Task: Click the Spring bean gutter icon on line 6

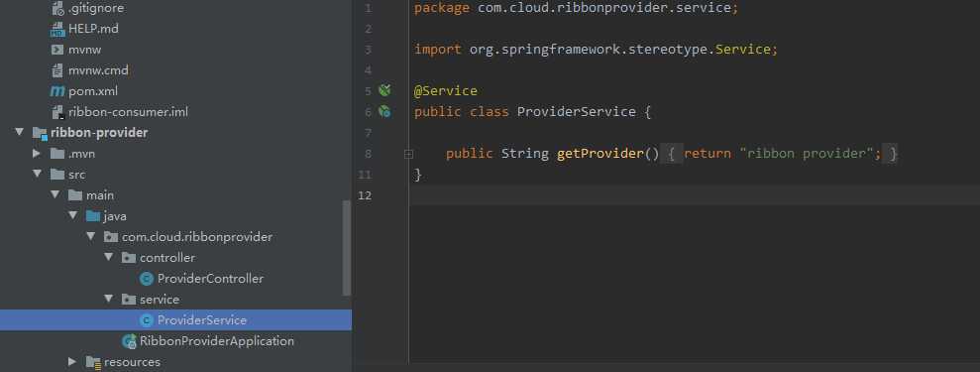Action: click(384, 112)
